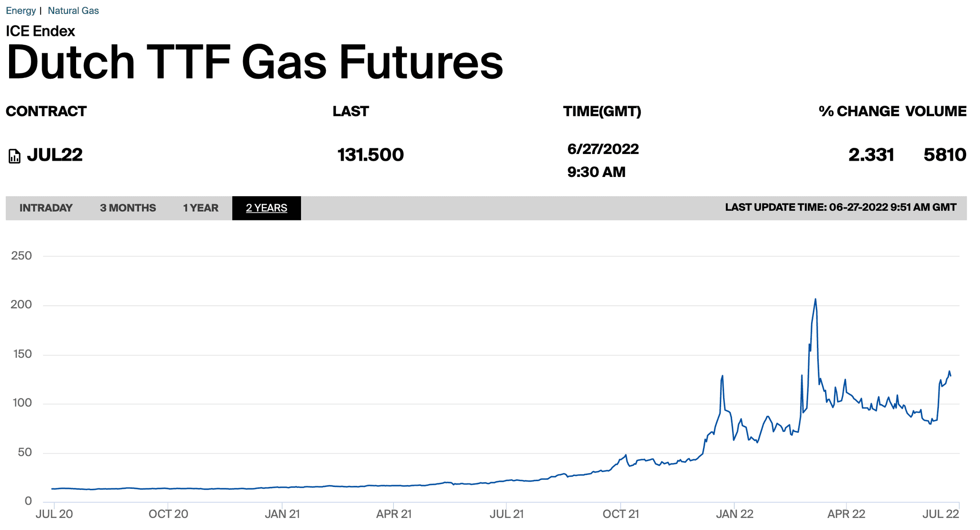Click the OCT 21 x-axis label

pyautogui.click(x=621, y=514)
